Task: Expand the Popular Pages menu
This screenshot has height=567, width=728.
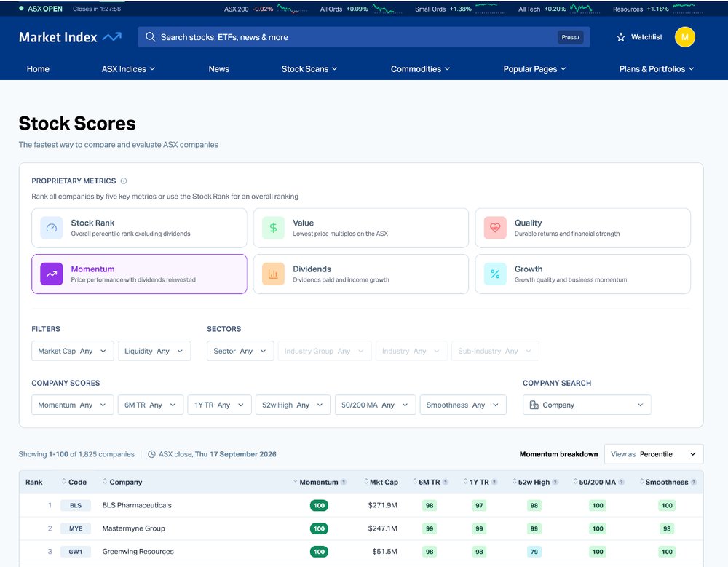Action: pyautogui.click(x=534, y=68)
